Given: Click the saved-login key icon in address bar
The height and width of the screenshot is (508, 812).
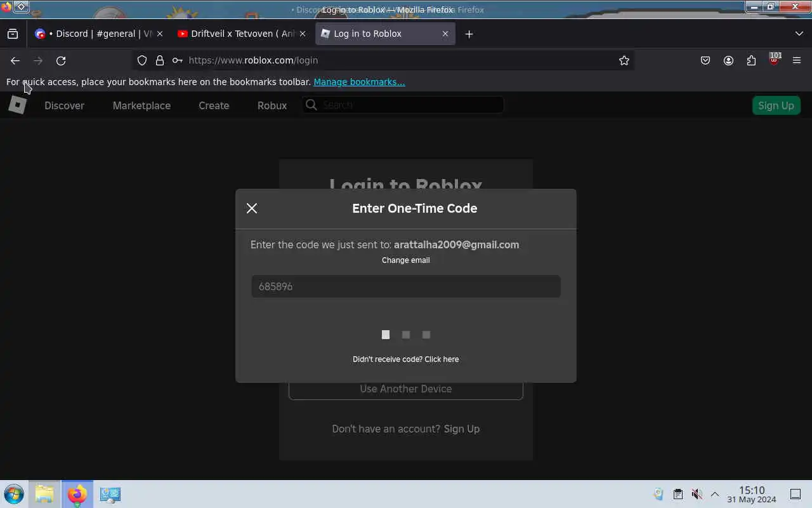Looking at the screenshot, I should (x=178, y=60).
